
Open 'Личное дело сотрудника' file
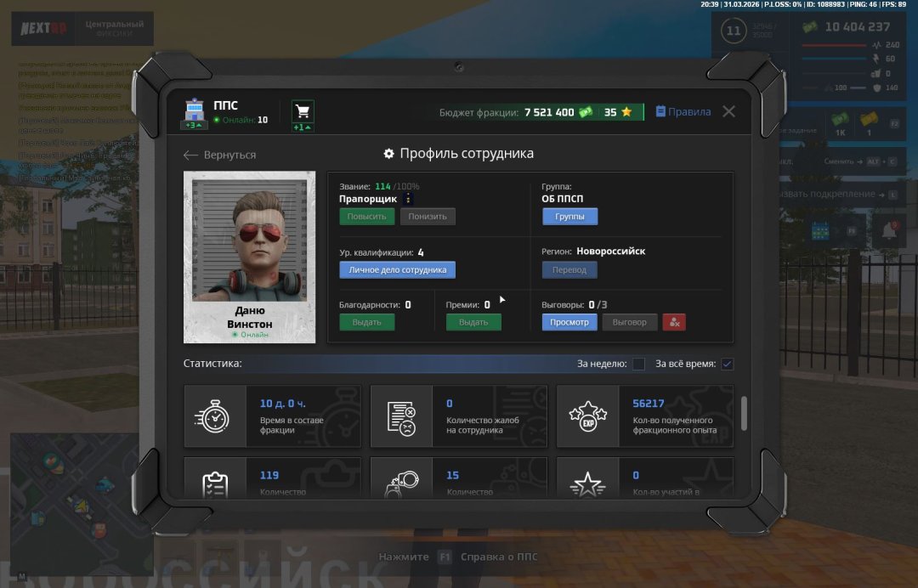click(x=397, y=270)
